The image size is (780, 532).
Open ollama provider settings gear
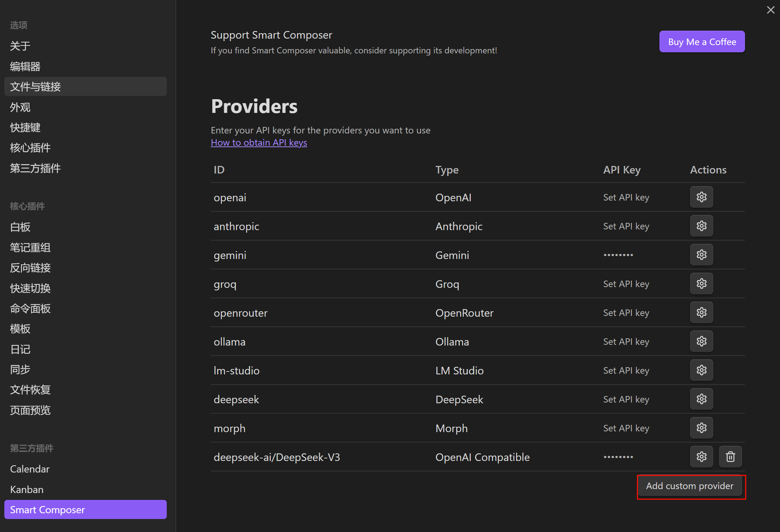701,341
